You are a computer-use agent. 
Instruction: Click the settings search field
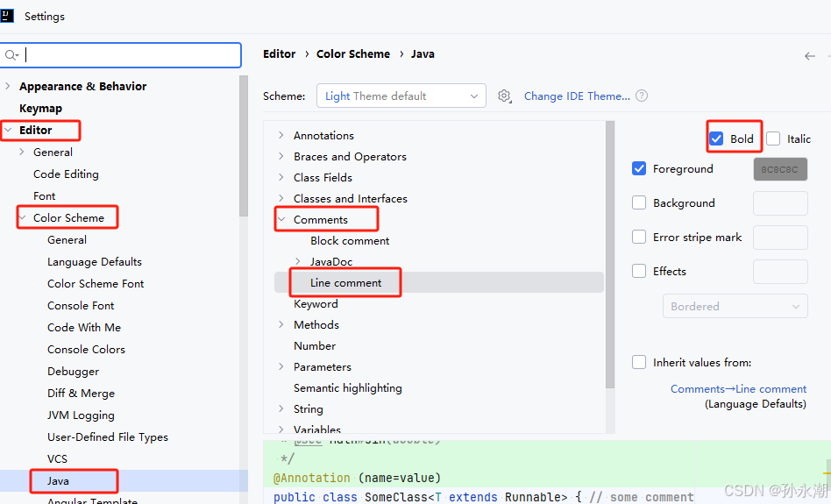tap(121, 55)
